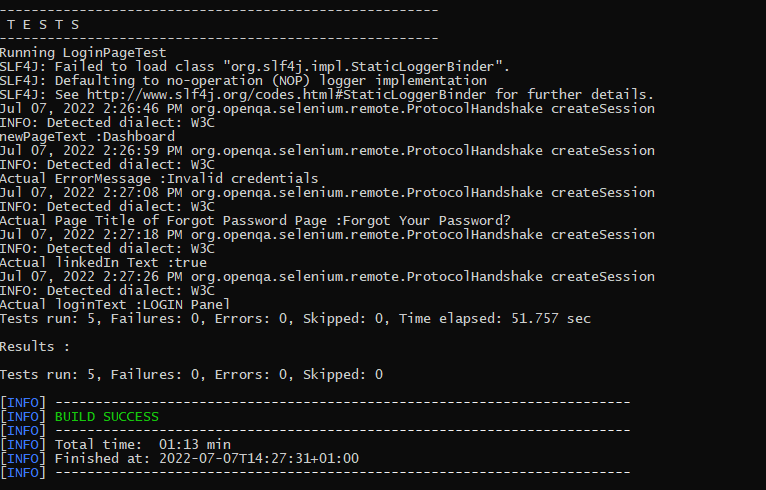Click the [INFO] tag beside BUILD SUCCESS
This screenshot has height=490, width=766.
click(x=23, y=416)
